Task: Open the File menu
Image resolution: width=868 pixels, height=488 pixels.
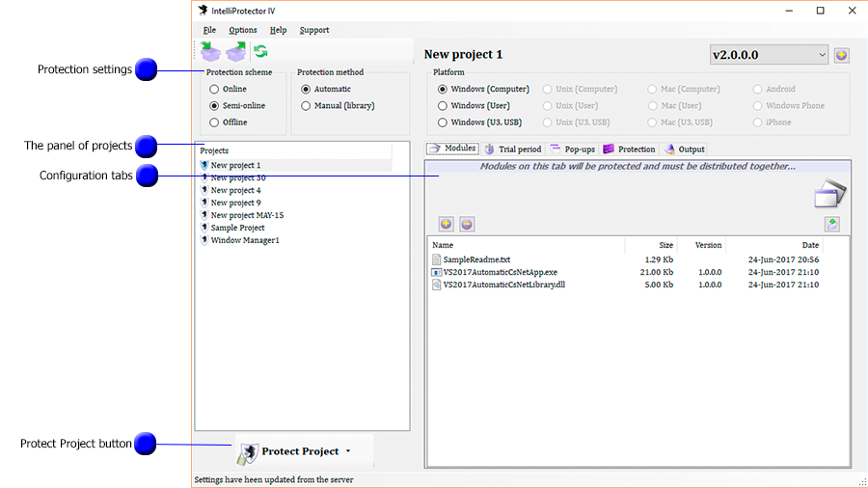Action: (x=209, y=30)
